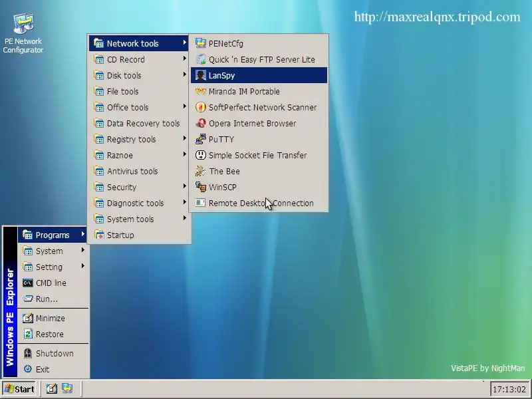Click the File tools folder icon
Viewport: 532px width, 399px height.
tap(99, 91)
